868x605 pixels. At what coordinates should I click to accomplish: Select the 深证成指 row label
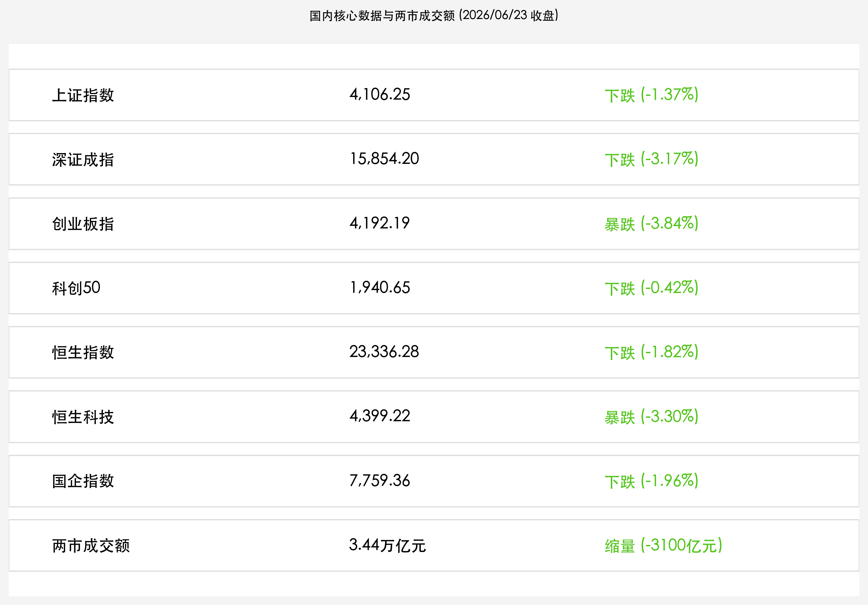click(x=83, y=160)
